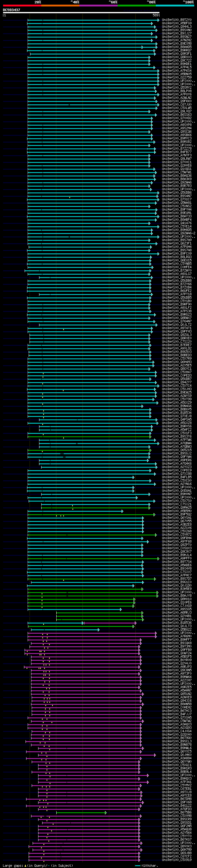
Task: Select the UniRef100_Q5BU22 label
Action: [x=177, y=629]
